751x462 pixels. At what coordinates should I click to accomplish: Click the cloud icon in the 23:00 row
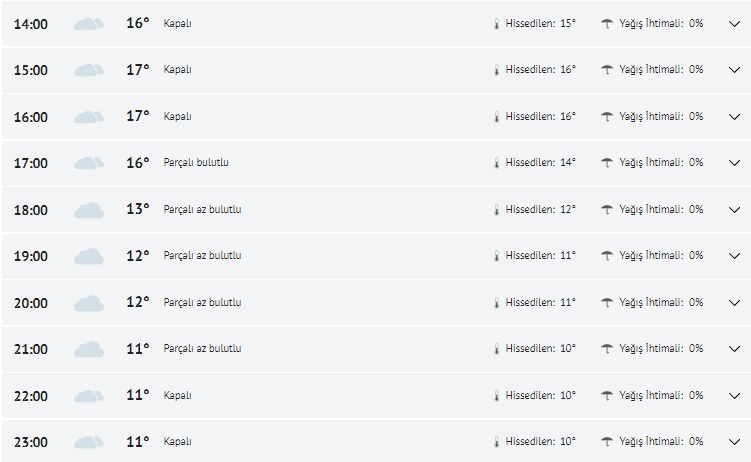(89, 442)
